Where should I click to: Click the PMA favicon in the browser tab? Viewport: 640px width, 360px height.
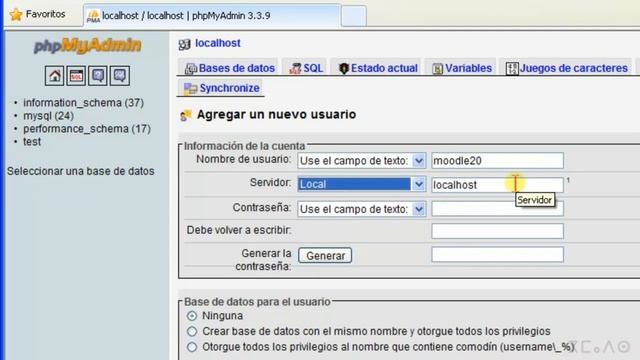tap(93, 16)
